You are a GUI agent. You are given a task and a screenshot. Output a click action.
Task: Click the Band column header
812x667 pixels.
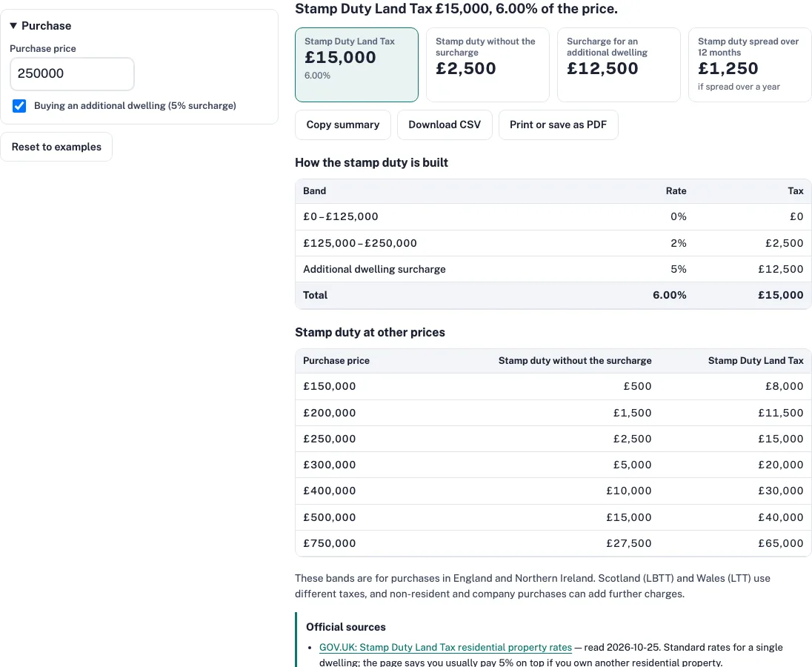pyautogui.click(x=314, y=191)
